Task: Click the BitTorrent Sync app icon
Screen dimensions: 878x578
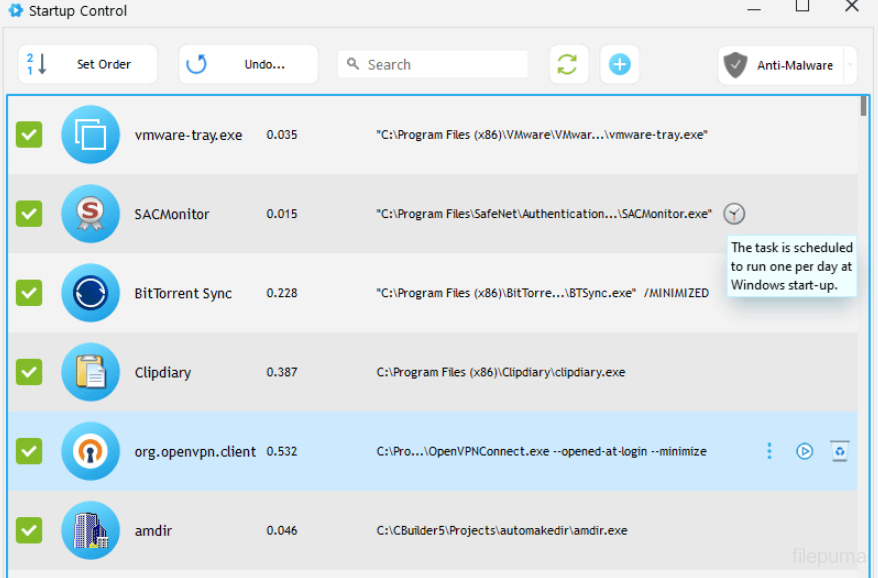Action: coord(90,293)
